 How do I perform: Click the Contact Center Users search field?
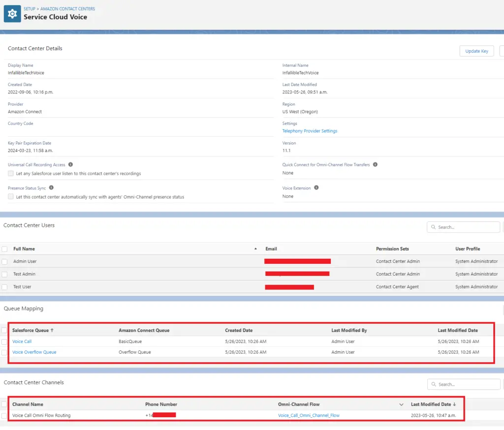463,227
